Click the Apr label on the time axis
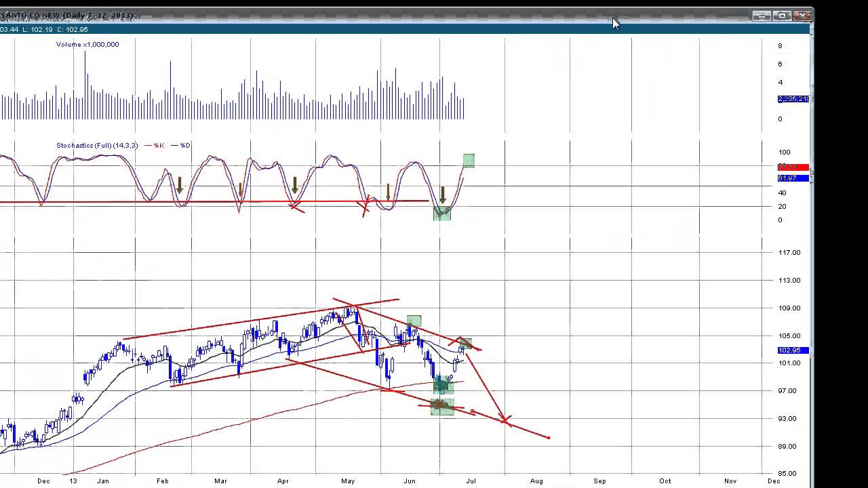Viewport: 868px width, 488px height. point(283,481)
